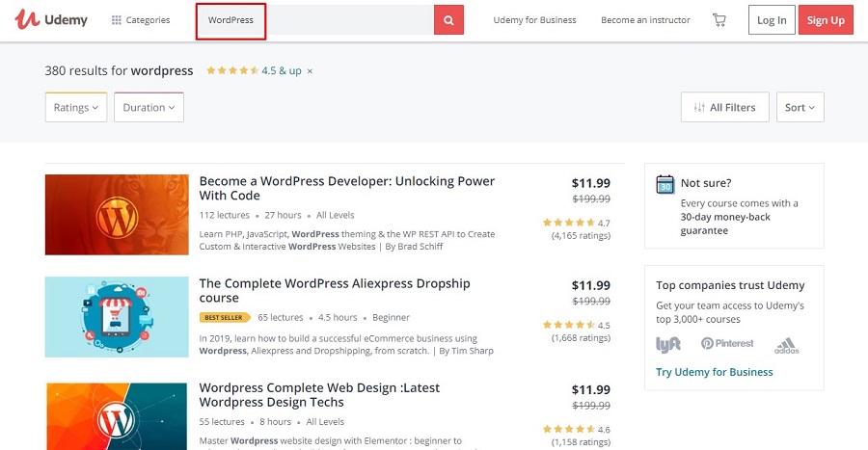Screen dimensions: 868x450
Task: Click the Pinterest logo
Action: click(727, 343)
